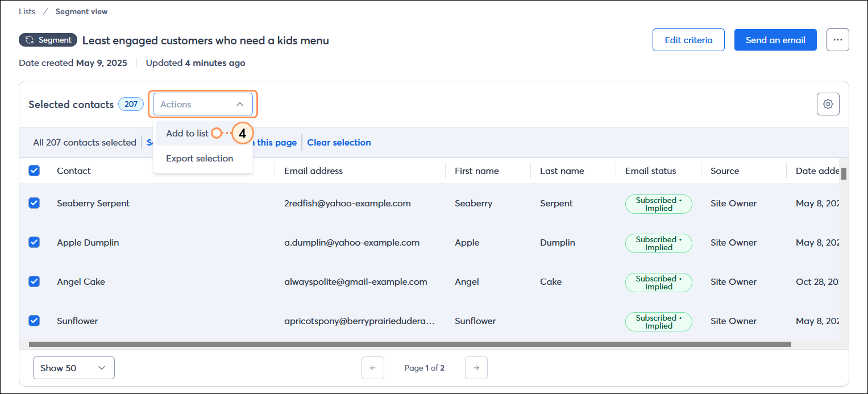This screenshot has height=394, width=868.
Task: Select Export selection from Actions menu
Action: click(199, 158)
